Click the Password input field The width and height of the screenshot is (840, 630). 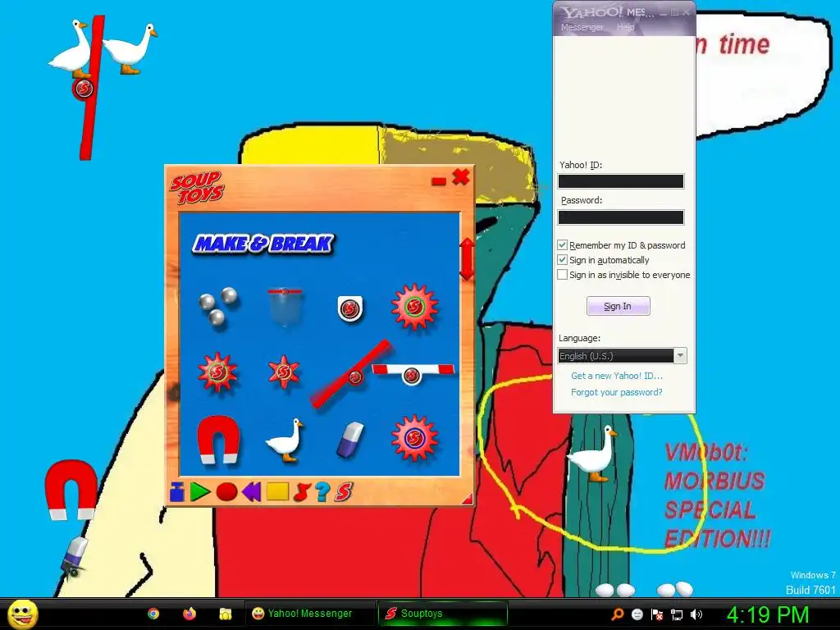pos(621,217)
